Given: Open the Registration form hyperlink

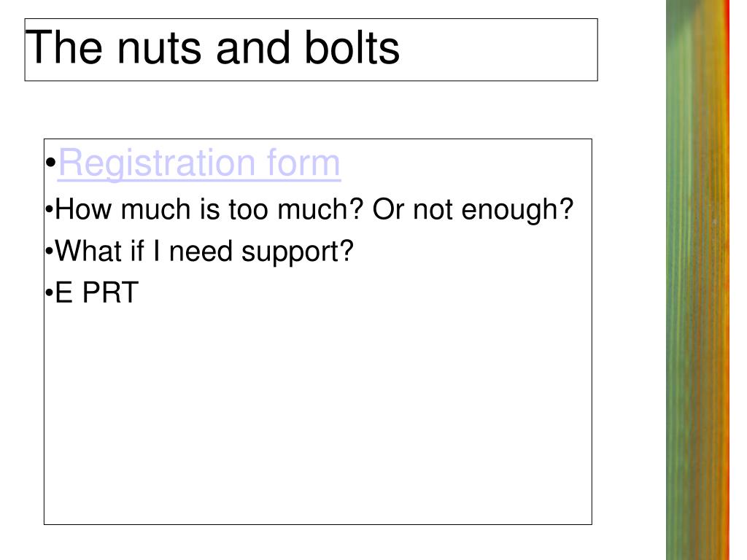Looking at the screenshot, I should pos(198,164).
